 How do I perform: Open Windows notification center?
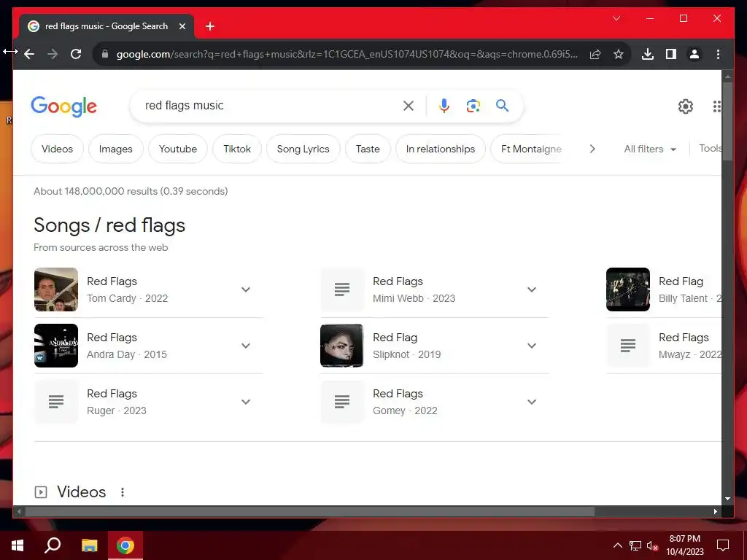point(723,545)
